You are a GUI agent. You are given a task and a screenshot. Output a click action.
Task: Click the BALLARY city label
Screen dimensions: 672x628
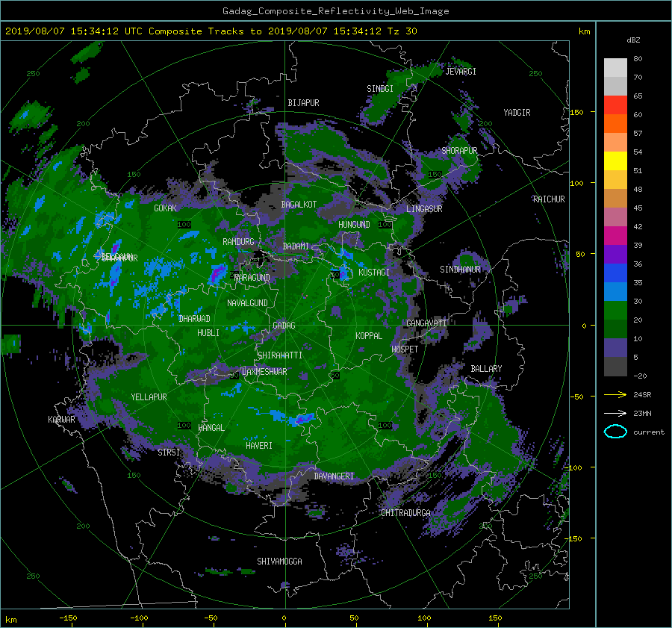click(x=486, y=369)
